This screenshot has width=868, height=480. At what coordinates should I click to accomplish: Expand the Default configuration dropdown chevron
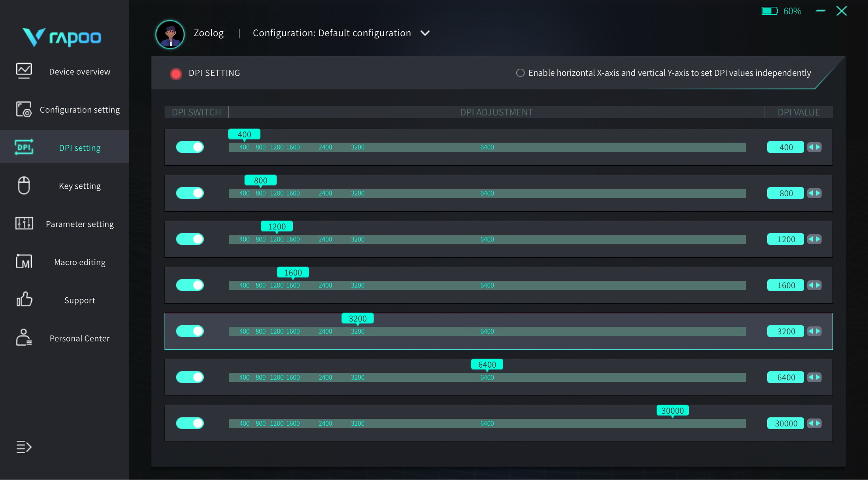point(425,33)
